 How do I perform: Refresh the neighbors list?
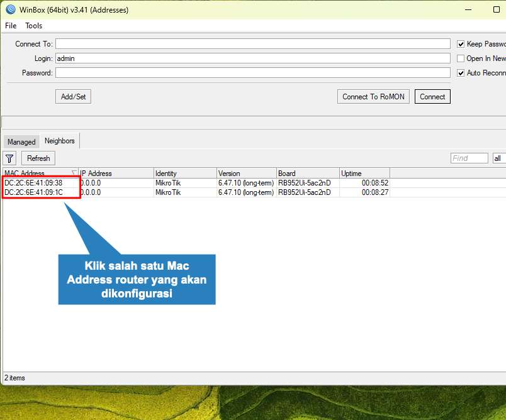[x=38, y=158]
